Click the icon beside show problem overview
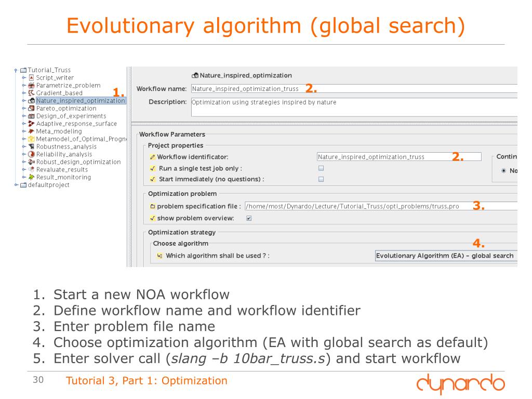 pyautogui.click(x=153, y=218)
